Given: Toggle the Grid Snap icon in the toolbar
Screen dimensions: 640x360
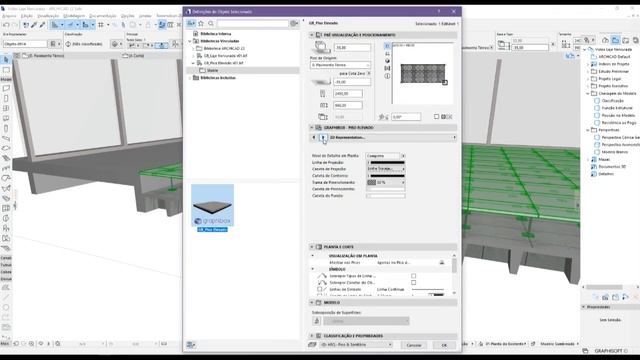Looking at the screenshot, I should pyautogui.click(x=101, y=25).
